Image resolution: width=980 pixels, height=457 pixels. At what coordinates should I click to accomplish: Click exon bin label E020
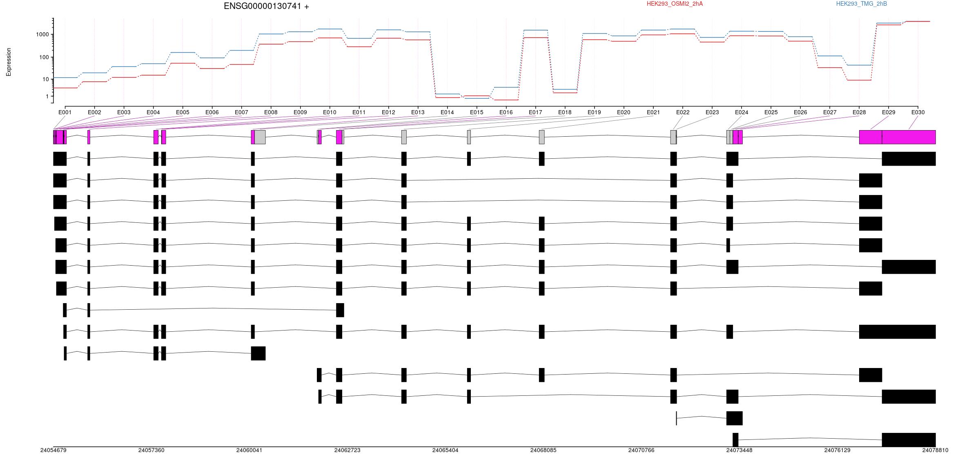pos(624,112)
